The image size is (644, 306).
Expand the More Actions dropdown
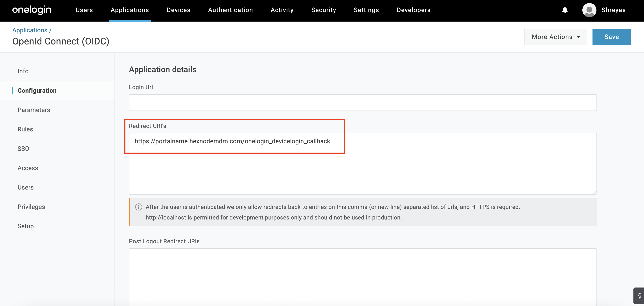[x=556, y=37]
